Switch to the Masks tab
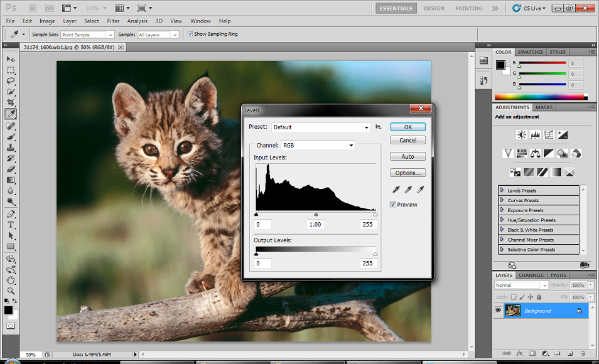 544,107
